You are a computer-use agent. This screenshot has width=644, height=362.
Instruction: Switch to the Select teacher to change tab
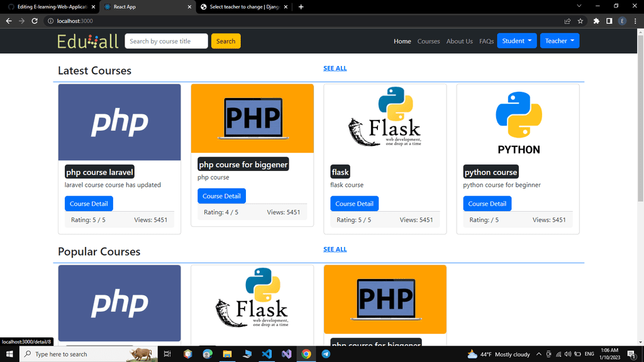(244, 6)
